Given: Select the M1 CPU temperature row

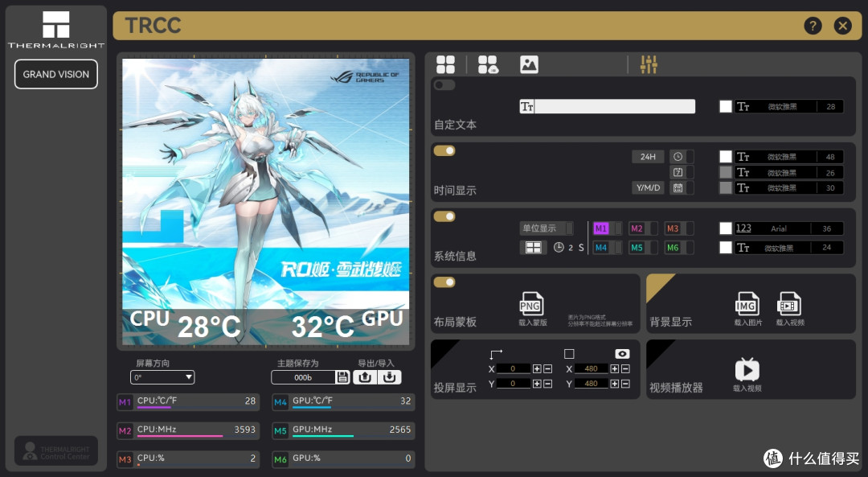Looking at the screenshot, I should (188, 401).
